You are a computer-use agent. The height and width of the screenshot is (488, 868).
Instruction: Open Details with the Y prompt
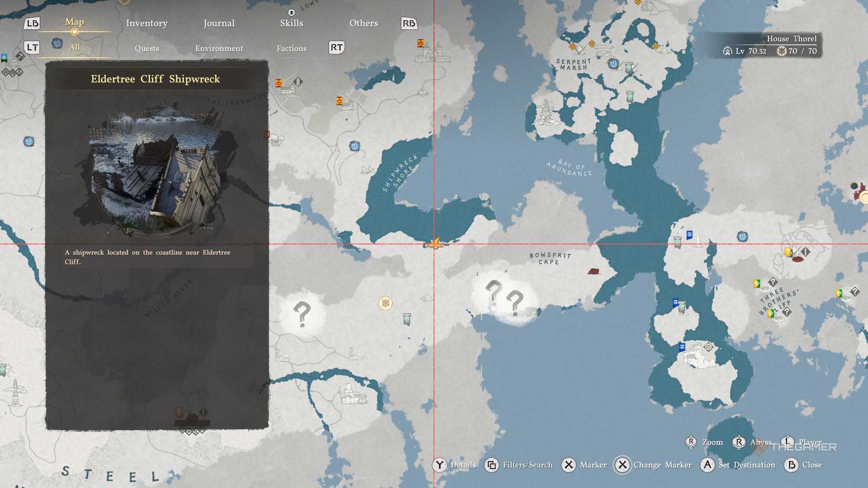point(455,465)
